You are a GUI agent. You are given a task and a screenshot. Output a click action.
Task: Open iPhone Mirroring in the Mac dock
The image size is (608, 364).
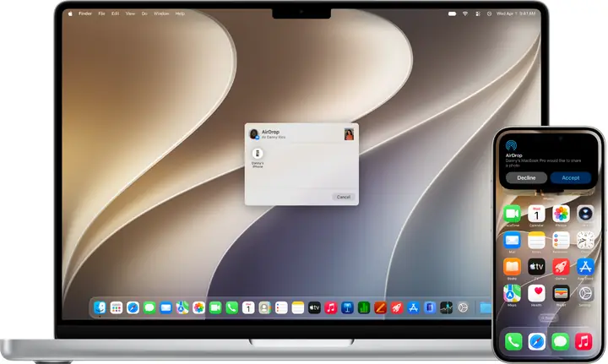430,307
